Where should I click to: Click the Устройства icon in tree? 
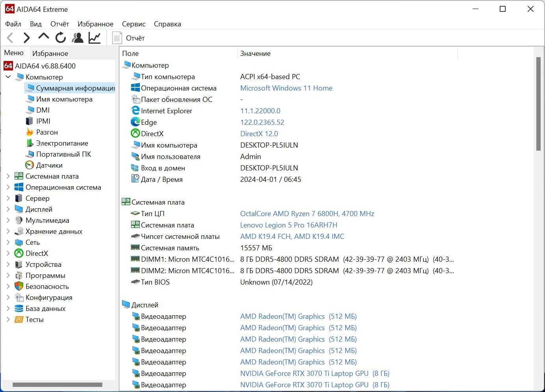pyautogui.click(x=19, y=264)
